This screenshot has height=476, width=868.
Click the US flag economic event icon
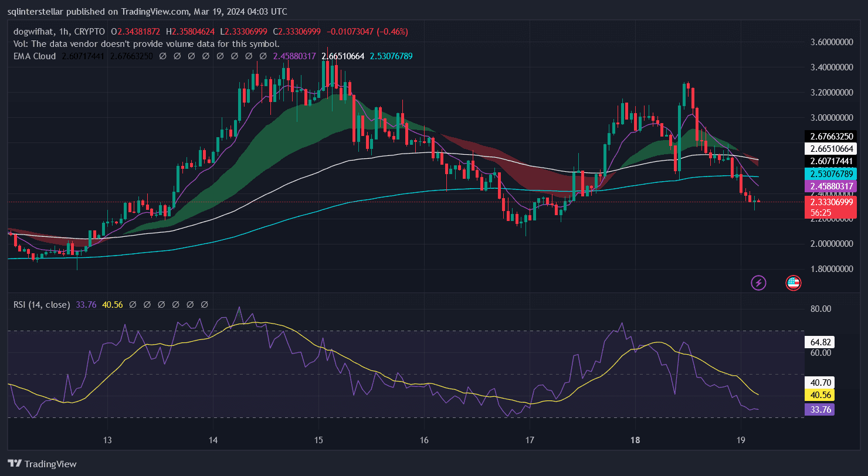point(793,283)
